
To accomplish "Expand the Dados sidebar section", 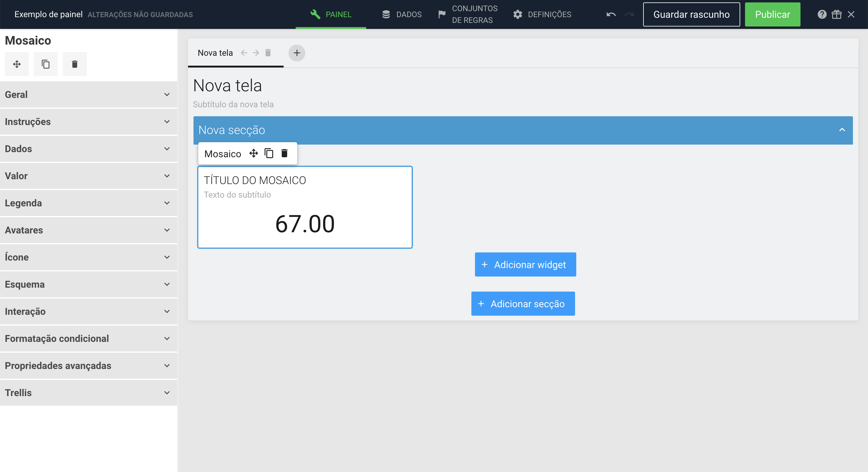I will pyautogui.click(x=89, y=149).
